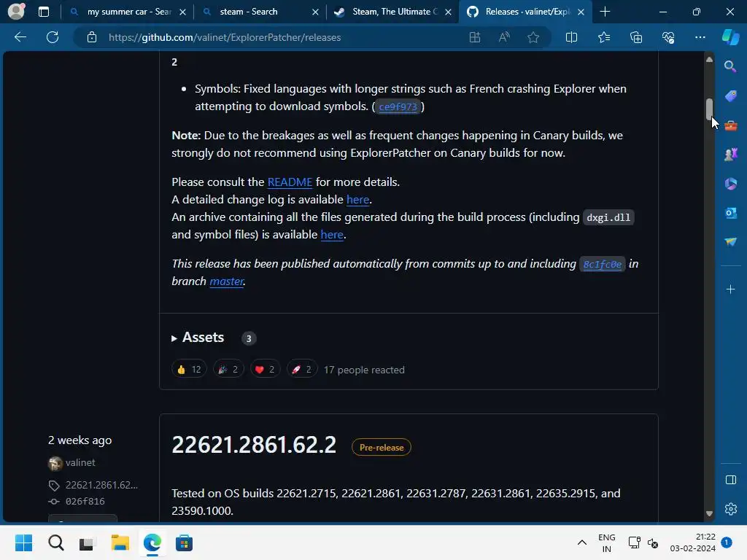Switch to Steam, The Ultimate tab
747x560 pixels.
(x=395, y=12)
